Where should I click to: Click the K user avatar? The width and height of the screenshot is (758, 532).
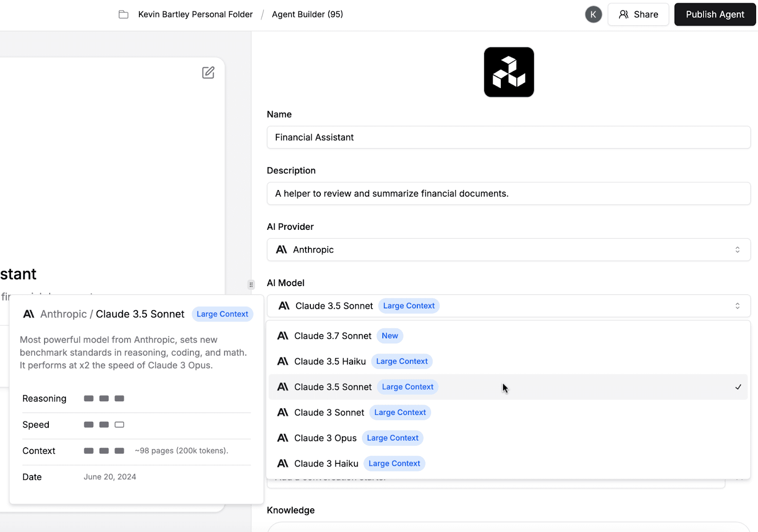pos(593,14)
